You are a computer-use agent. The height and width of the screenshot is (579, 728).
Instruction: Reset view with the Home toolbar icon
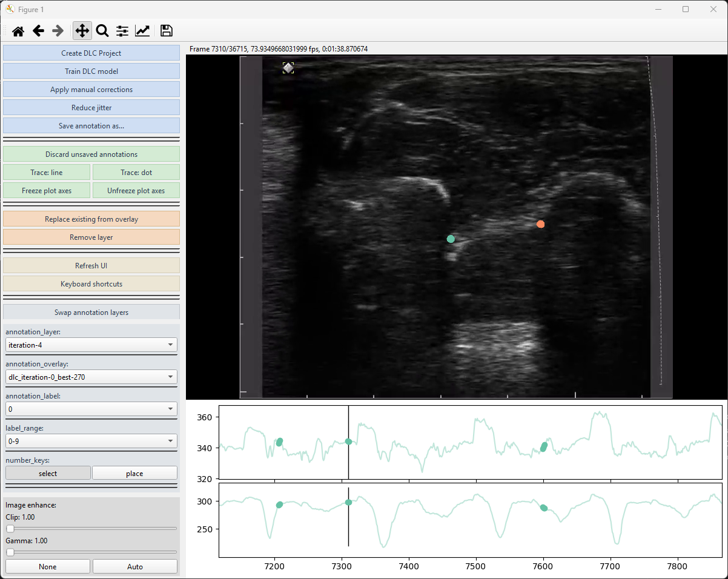tap(18, 31)
